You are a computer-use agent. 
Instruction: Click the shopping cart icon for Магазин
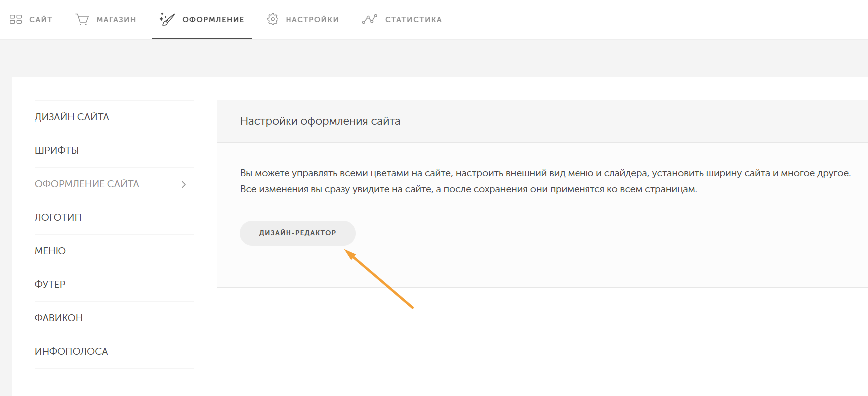pos(82,19)
